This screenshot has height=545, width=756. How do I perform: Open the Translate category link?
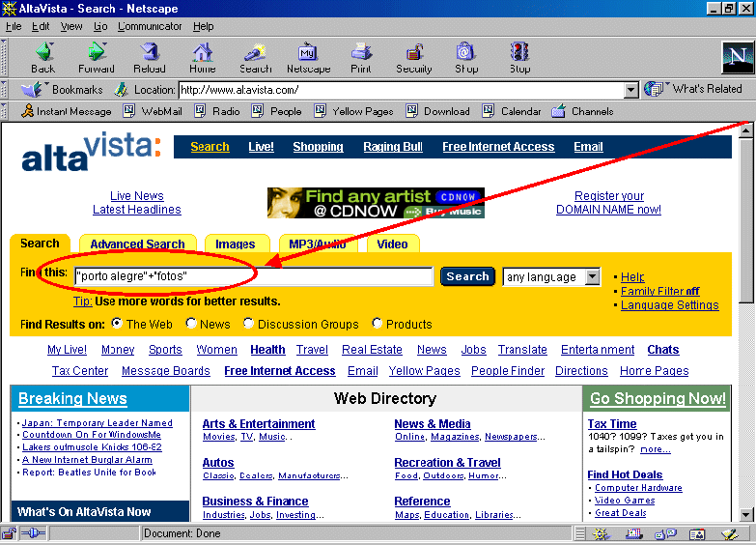(522, 350)
